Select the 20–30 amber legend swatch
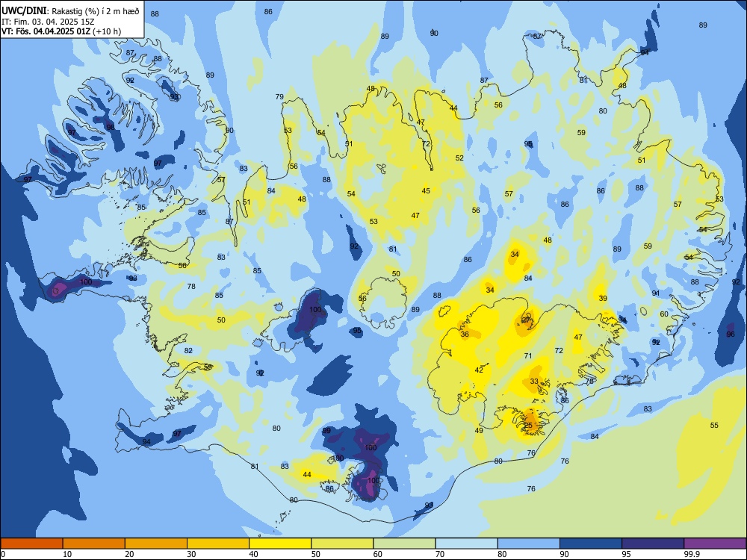The width and height of the screenshot is (747, 560). point(156,544)
